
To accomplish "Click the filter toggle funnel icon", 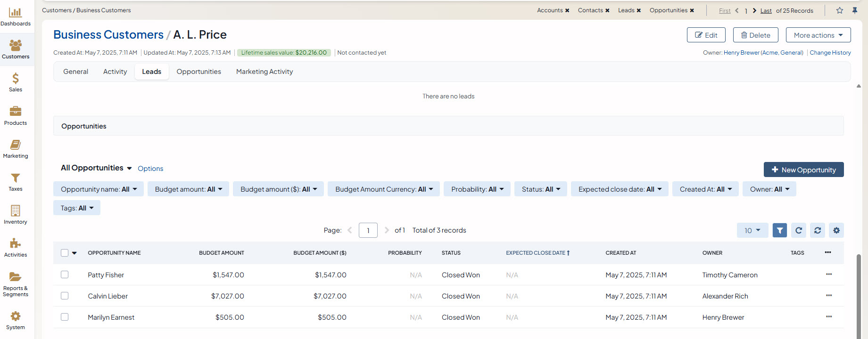I will pyautogui.click(x=779, y=230).
